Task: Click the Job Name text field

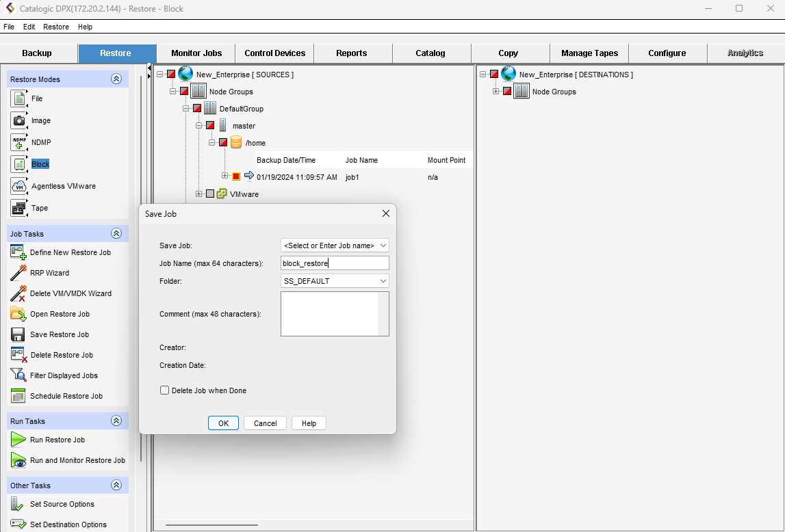Action: (335, 263)
